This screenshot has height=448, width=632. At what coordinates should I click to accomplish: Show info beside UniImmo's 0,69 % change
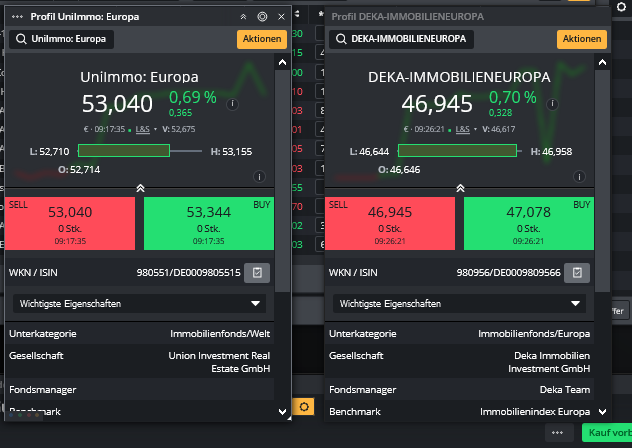click(x=232, y=104)
